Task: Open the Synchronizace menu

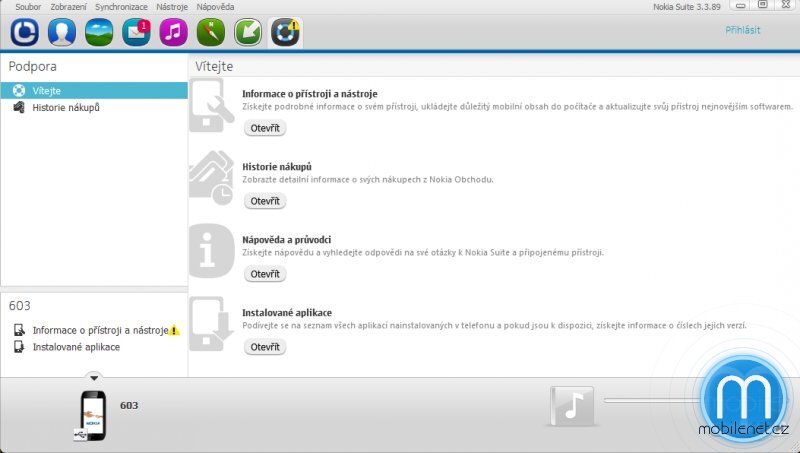Action: 121,6
